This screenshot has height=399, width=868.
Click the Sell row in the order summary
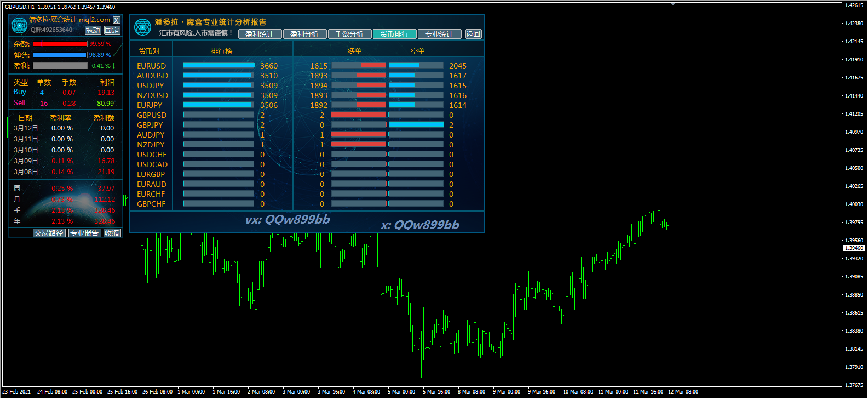tap(64, 103)
